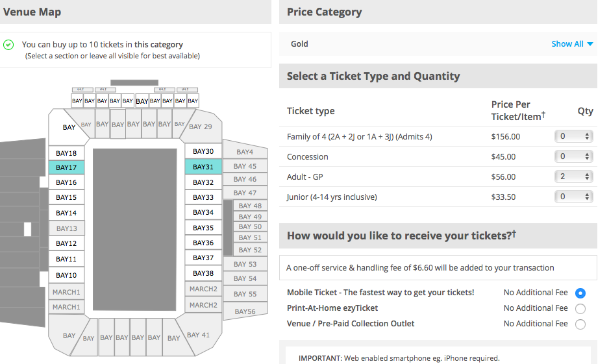This screenshot has height=364, width=609.
Task: Open quantity dropdown for Family of 4
Action: [574, 136]
